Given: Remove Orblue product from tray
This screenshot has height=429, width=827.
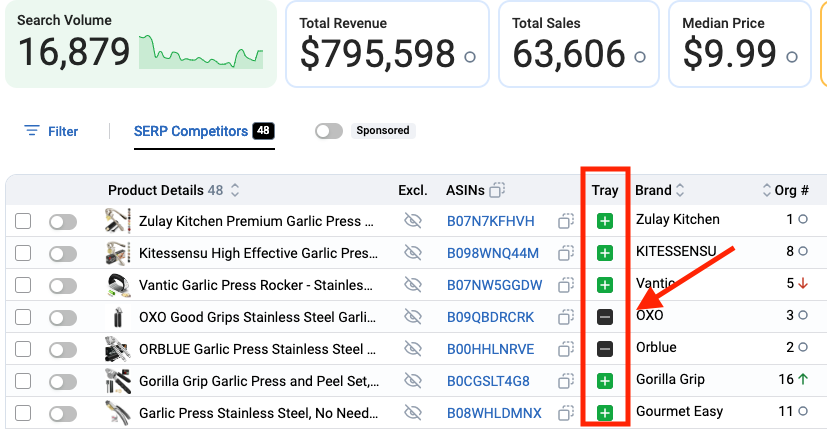Looking at the screenshot, I should coord(604,349).
